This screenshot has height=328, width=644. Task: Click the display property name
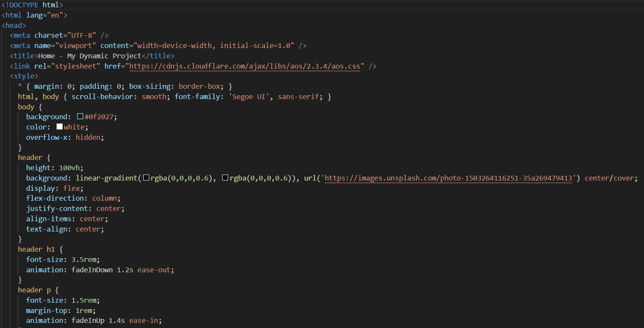(x=40, y=188)
